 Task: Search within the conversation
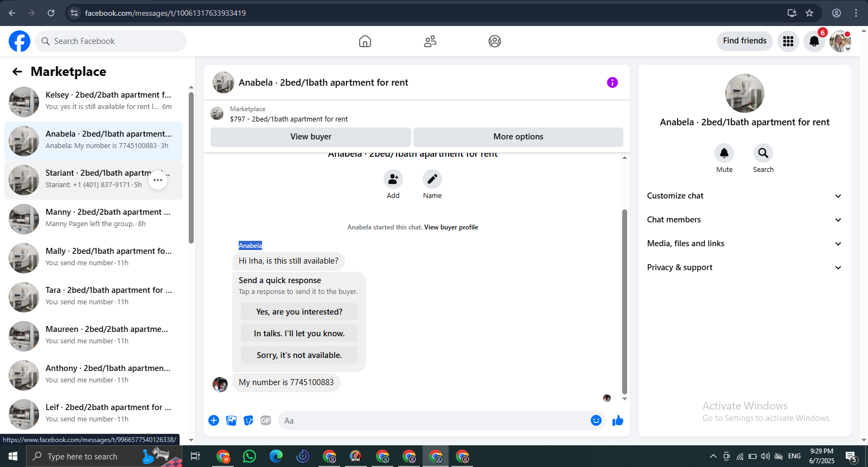(763, 153)
